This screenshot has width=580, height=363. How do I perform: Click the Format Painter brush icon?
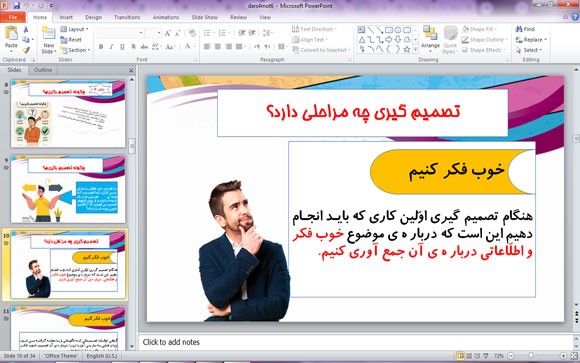tap(26, 50)
